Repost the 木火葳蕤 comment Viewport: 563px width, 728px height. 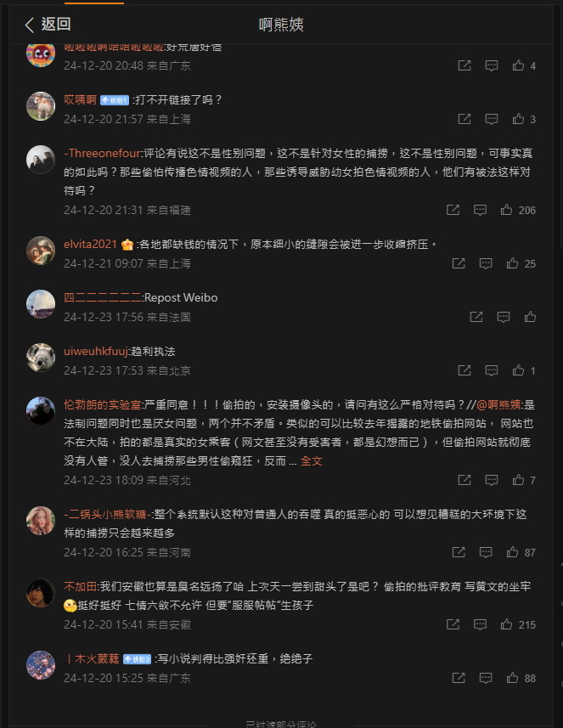pos(459,677)
